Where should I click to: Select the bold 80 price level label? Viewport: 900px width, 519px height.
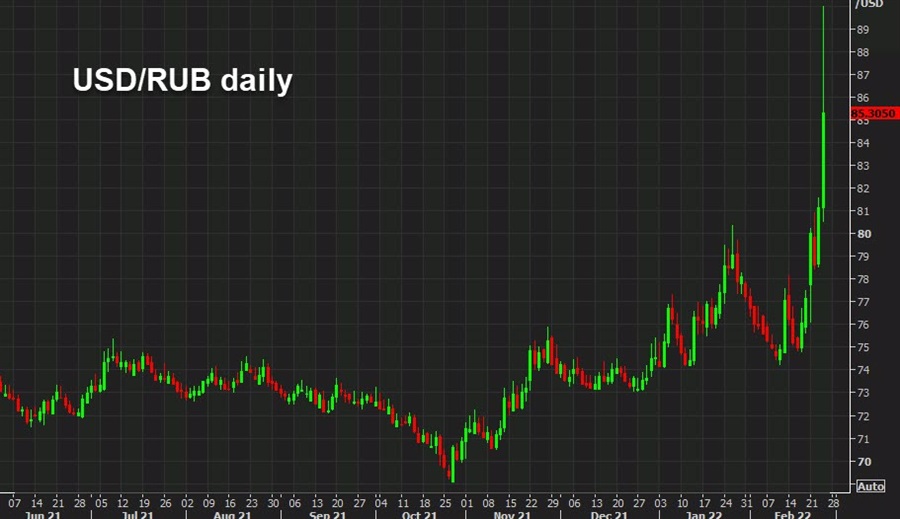pos(864,234)
